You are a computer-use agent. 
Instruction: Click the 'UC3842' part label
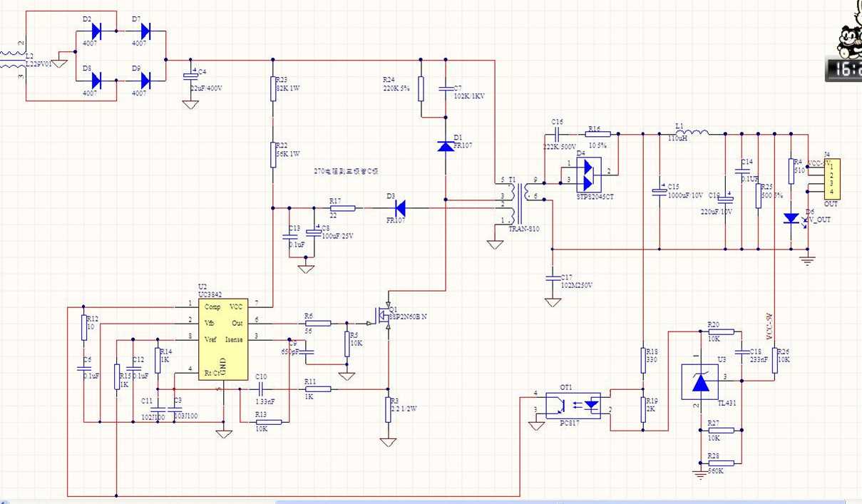click(x=212, y=294)
